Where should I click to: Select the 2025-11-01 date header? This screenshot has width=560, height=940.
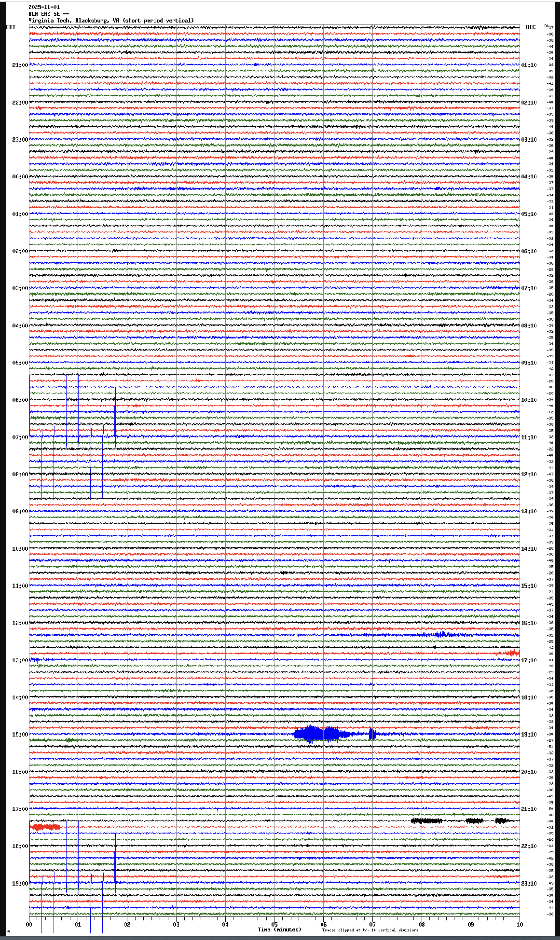pyautogui.click(x=44, y=7)
